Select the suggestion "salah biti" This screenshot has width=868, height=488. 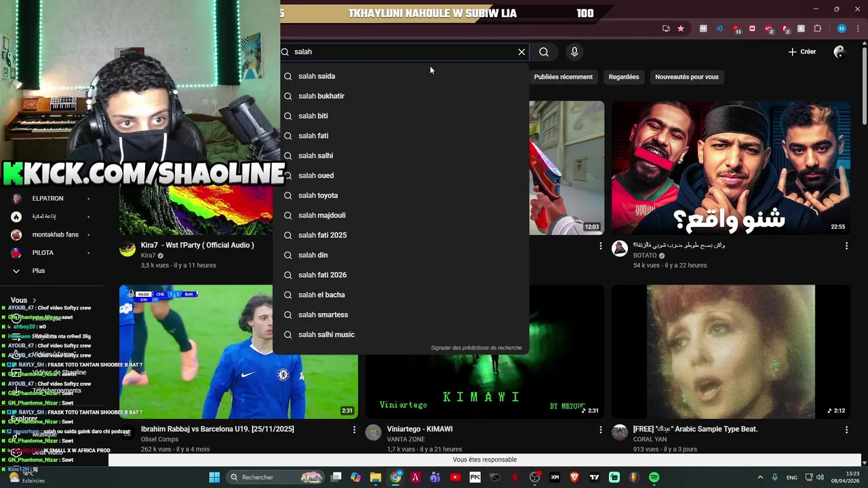(x=401, y=116)
